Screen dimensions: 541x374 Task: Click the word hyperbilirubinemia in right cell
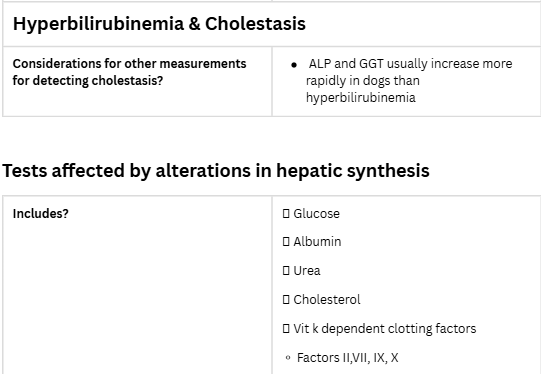361,98
